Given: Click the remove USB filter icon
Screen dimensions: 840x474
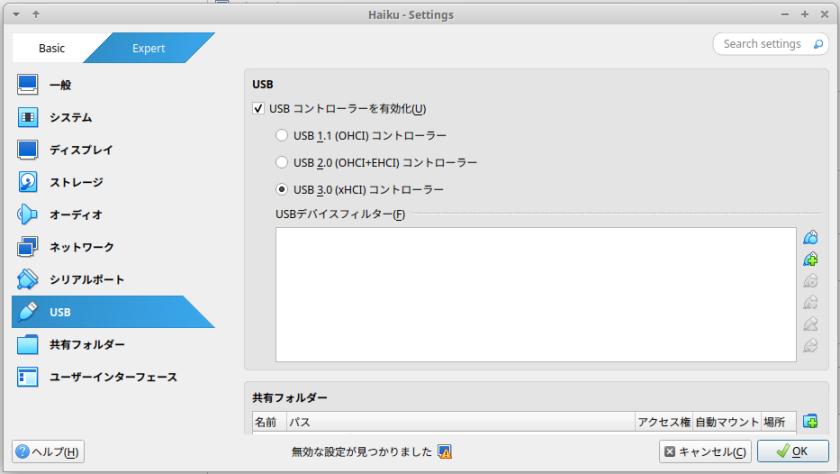Looking at the screenshot, I should (811, 303).
